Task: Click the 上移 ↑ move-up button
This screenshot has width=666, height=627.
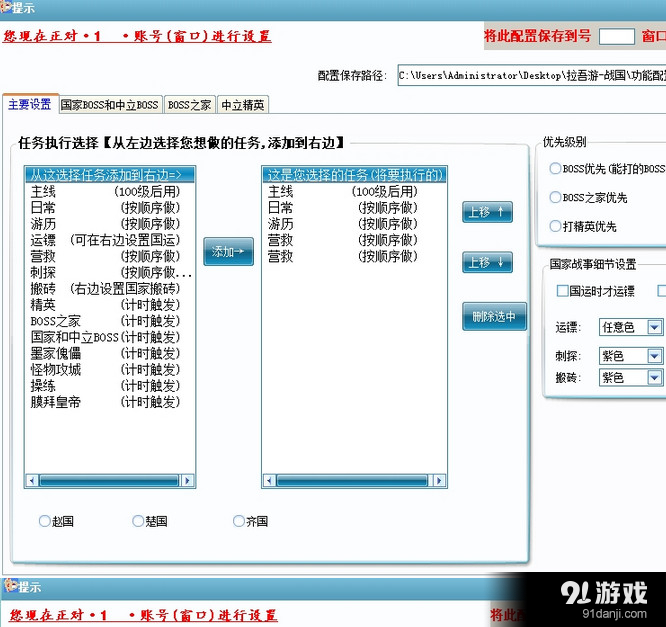Action: pyautogui.click(x=487, y=212)
